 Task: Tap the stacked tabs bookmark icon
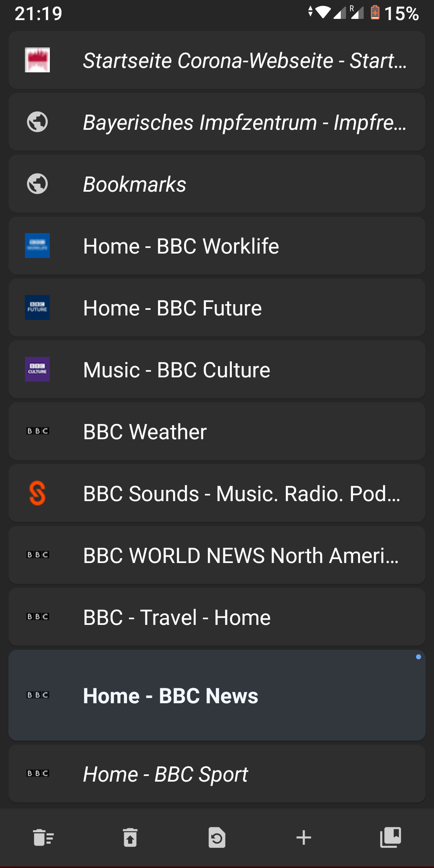coord(391,838)
